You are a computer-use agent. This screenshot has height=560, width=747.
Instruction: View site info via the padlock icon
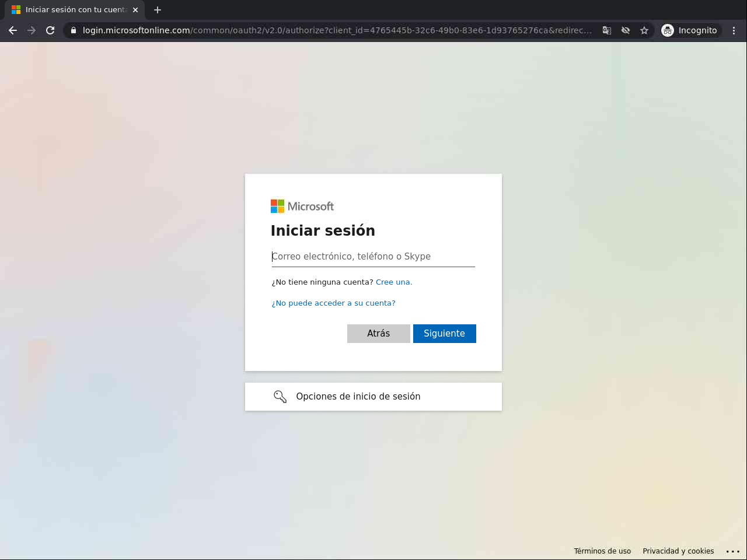(x=73, y=30)
